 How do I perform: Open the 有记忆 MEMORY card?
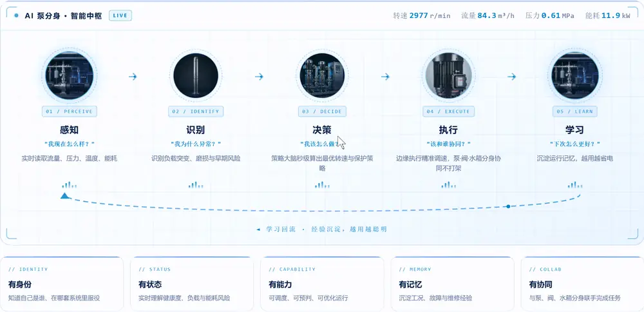(x=452, y=284)
